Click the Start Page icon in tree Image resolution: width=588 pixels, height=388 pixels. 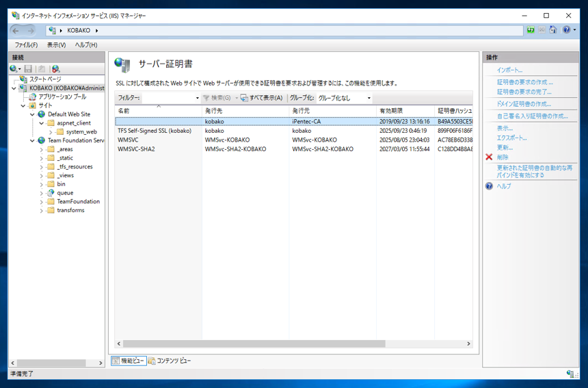[24, 79]
